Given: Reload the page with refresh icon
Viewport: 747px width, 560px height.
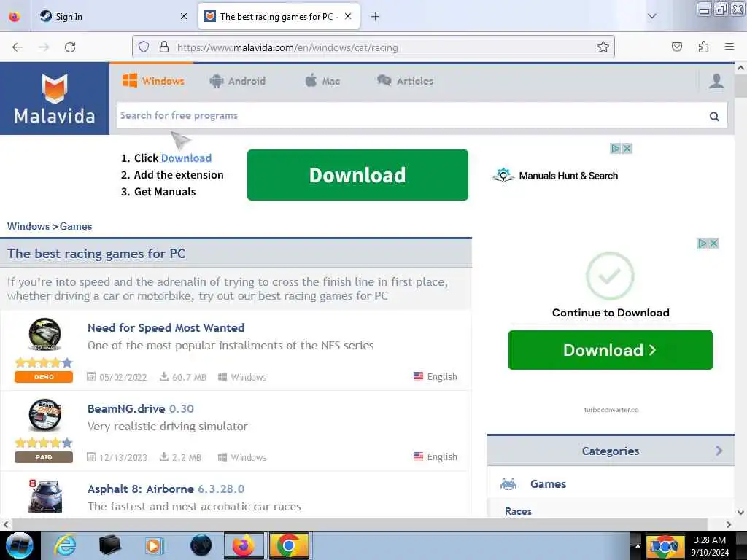Looking at the screenshot, I should [x=70, y=47].
